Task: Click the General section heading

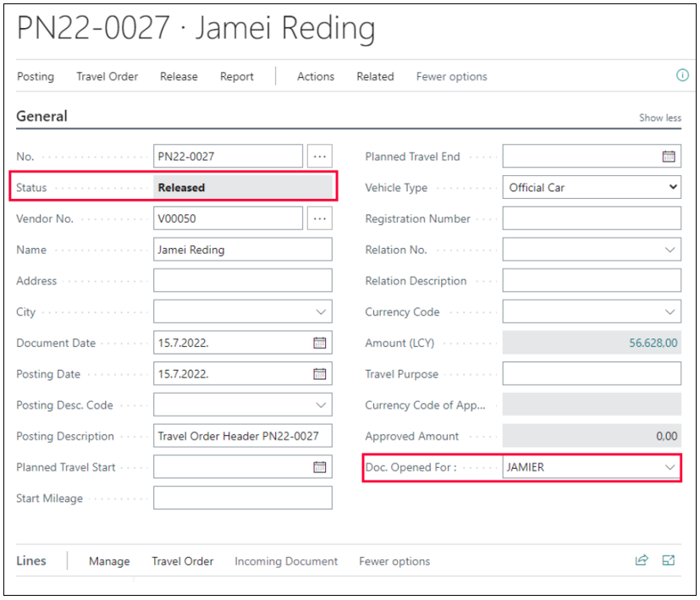Action: coord(41,116)
